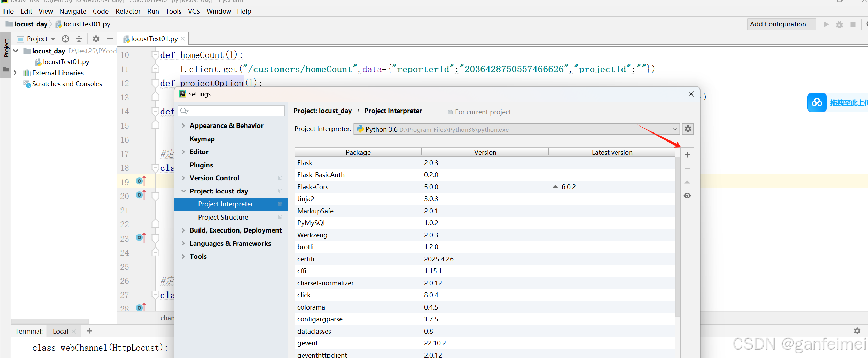Click the minus icon to uninstall package
The width and height of the screenshot is (868, 358).
pos(687,168)
